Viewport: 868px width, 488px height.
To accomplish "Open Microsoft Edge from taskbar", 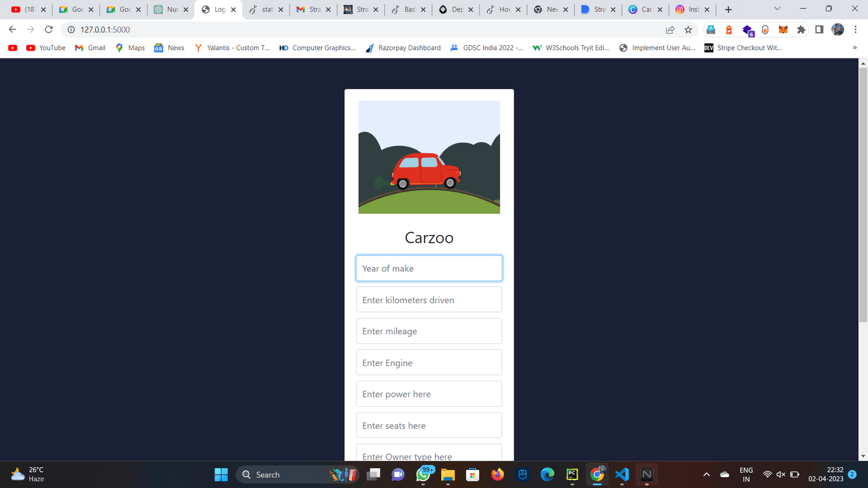I will [547, 475].
